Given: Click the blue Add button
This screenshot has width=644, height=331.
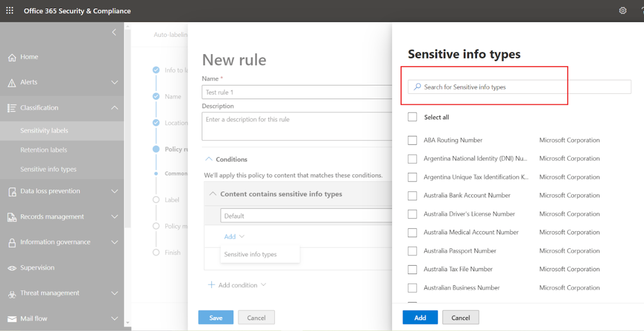Looking at the screenshot, I should click(420, 317).
